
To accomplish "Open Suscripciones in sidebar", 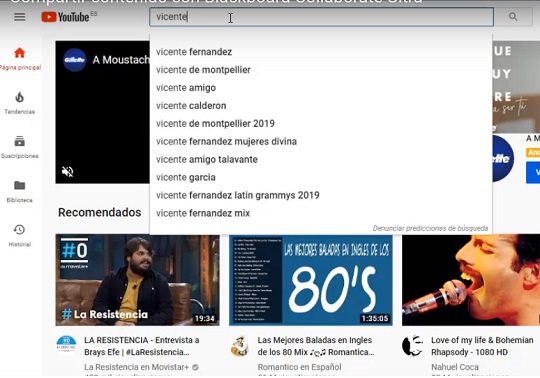I will [20, 147].
